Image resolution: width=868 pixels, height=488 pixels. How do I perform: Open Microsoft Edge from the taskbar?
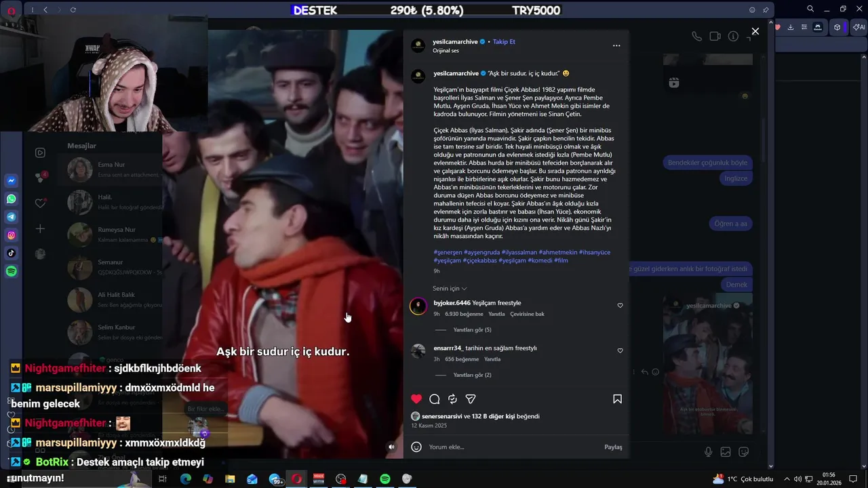(x=185, y=479)
